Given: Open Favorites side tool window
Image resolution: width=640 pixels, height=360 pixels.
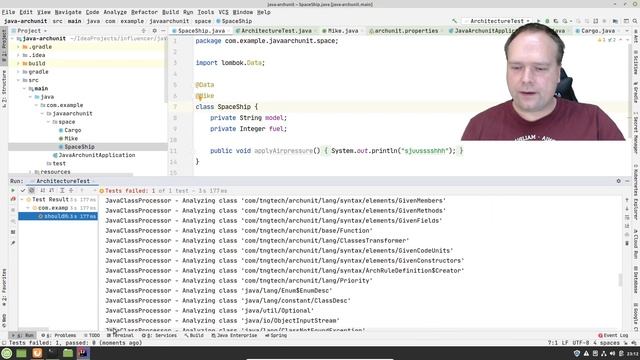Looking at the screenshot, I should pos(4,287).
